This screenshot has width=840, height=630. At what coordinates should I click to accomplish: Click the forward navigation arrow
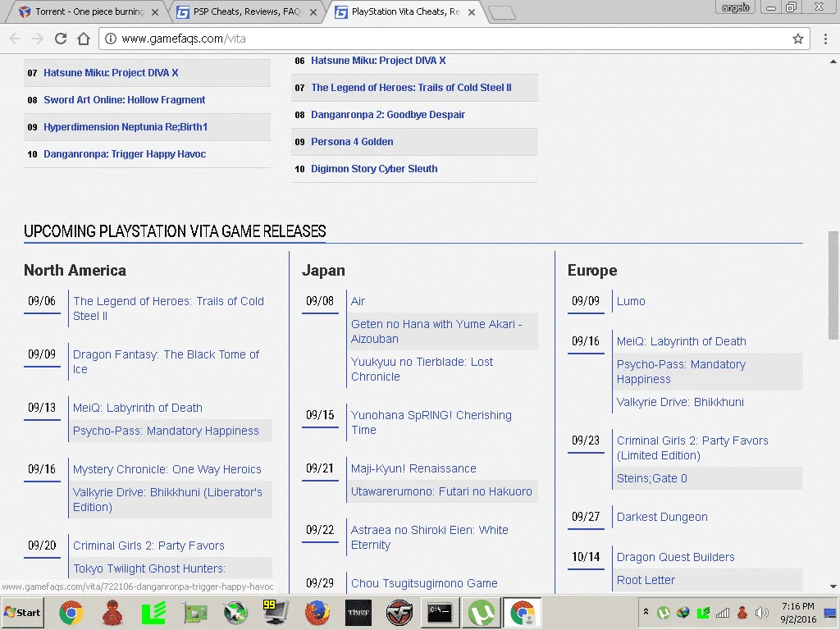38,39
